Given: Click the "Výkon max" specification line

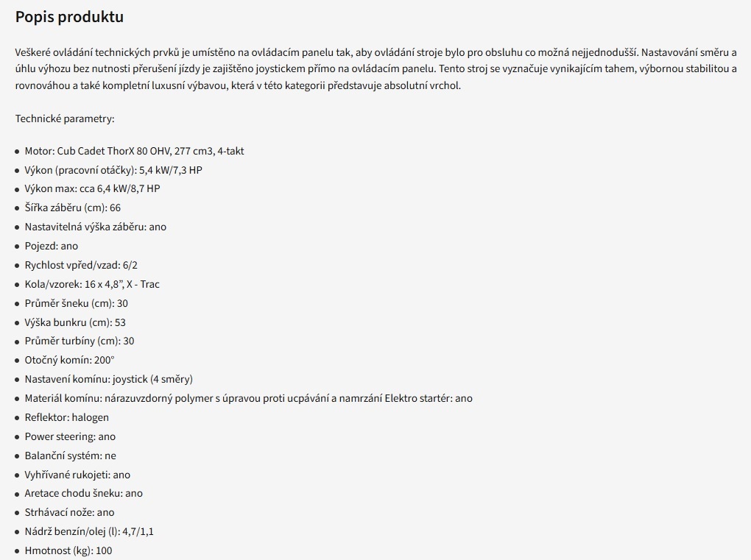Looking at the screenshot, I should pos(92,188).
